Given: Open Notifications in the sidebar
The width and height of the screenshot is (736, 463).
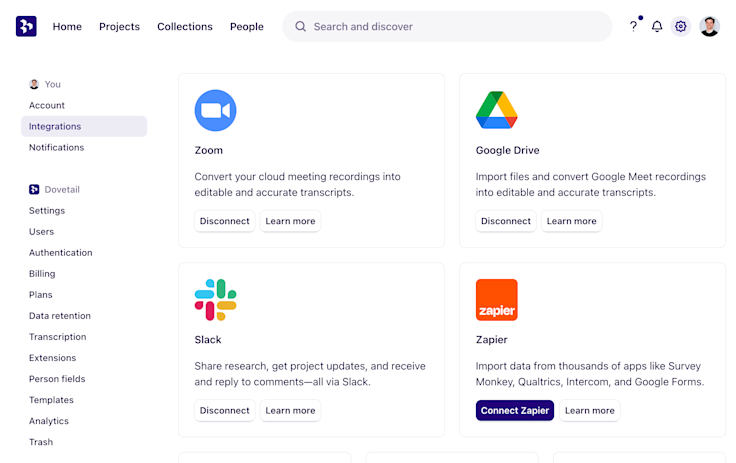Looking at the screenshot, I should 56,147.
